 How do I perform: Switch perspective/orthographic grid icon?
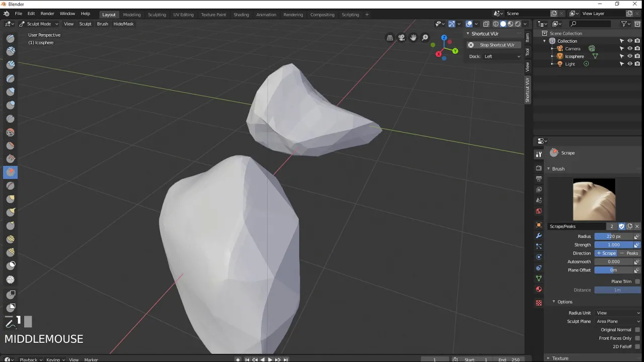tap(390, 38)
